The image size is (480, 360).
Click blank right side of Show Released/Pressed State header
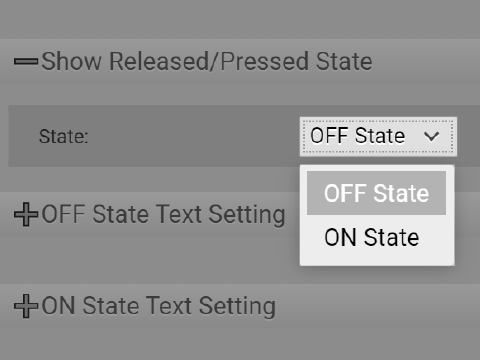(x=425, y=62)
